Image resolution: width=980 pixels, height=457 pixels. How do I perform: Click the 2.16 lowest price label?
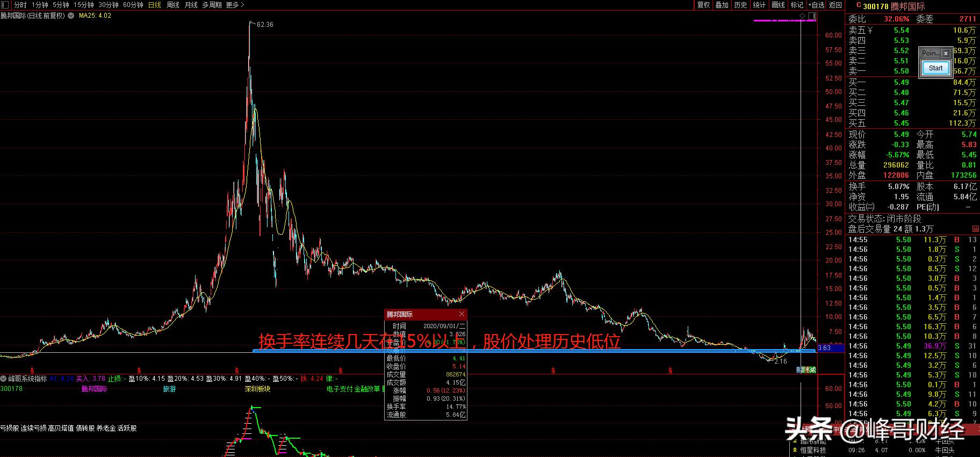[780, 361]
